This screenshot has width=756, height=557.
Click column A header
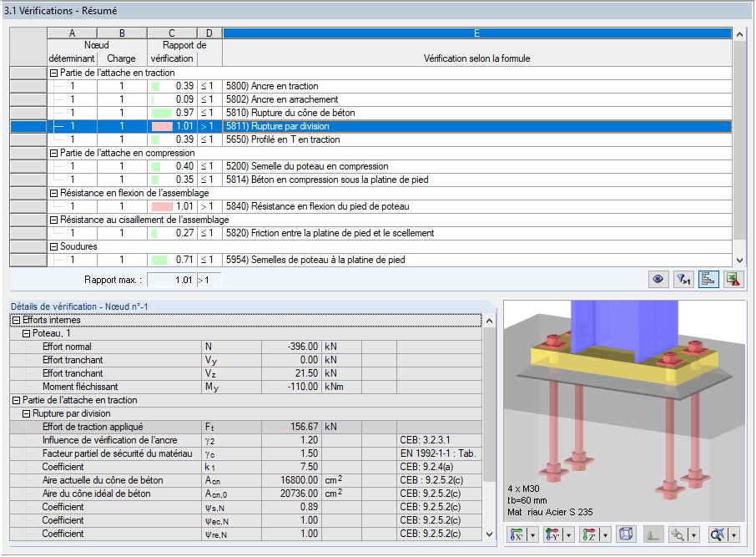click(72, 33)
